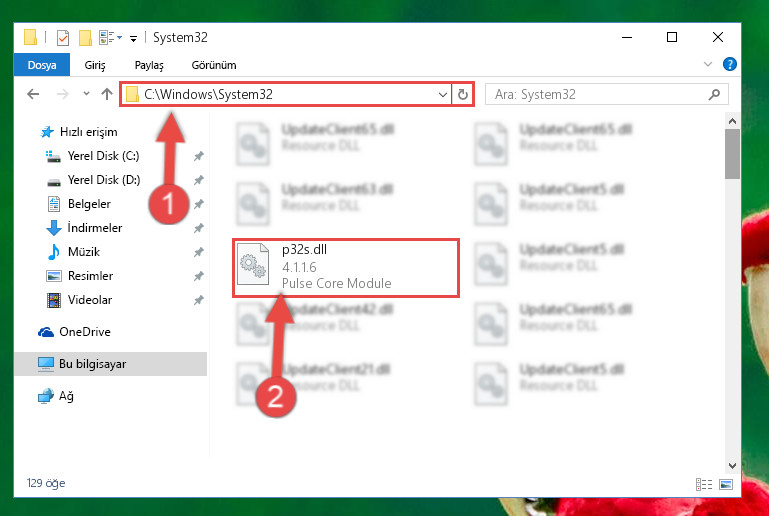This screenshot has height=516, width=769.
Task: Go up one folder level
Action: (x=107, y=94)
